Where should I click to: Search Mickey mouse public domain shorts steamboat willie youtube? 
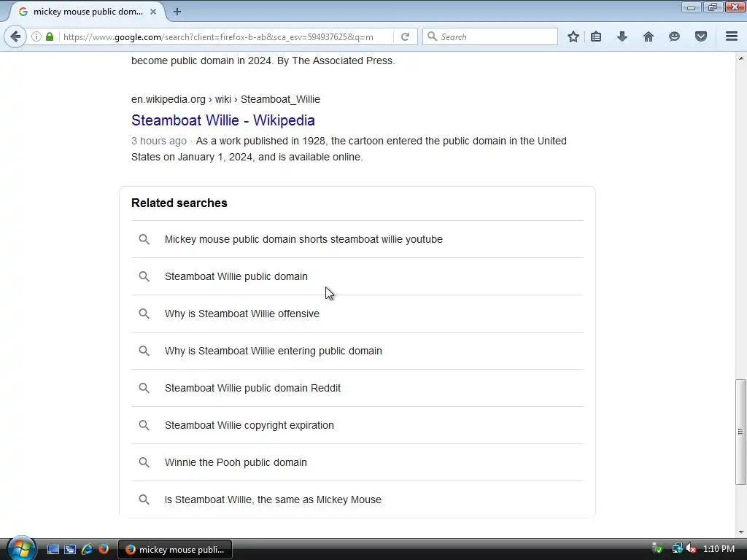click(x=357, y=239)
